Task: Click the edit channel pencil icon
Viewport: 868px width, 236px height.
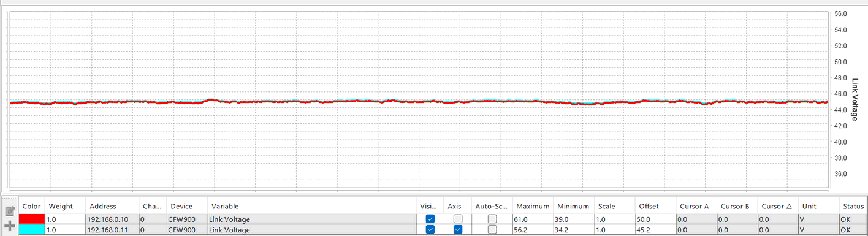Action: 9,211
